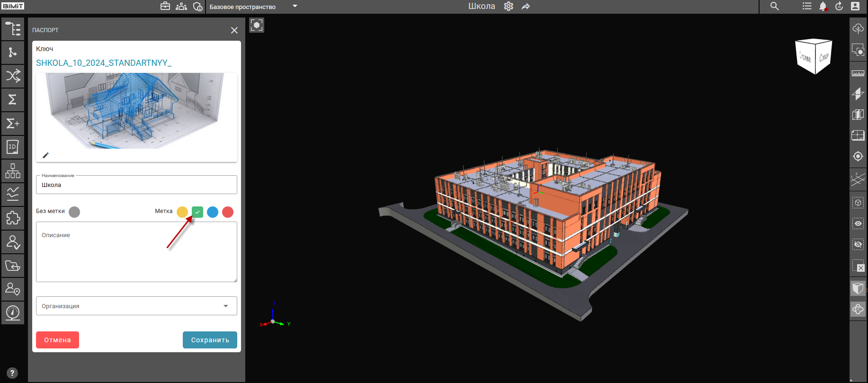Select the gray 'Без метки' option

coord(74,212)
